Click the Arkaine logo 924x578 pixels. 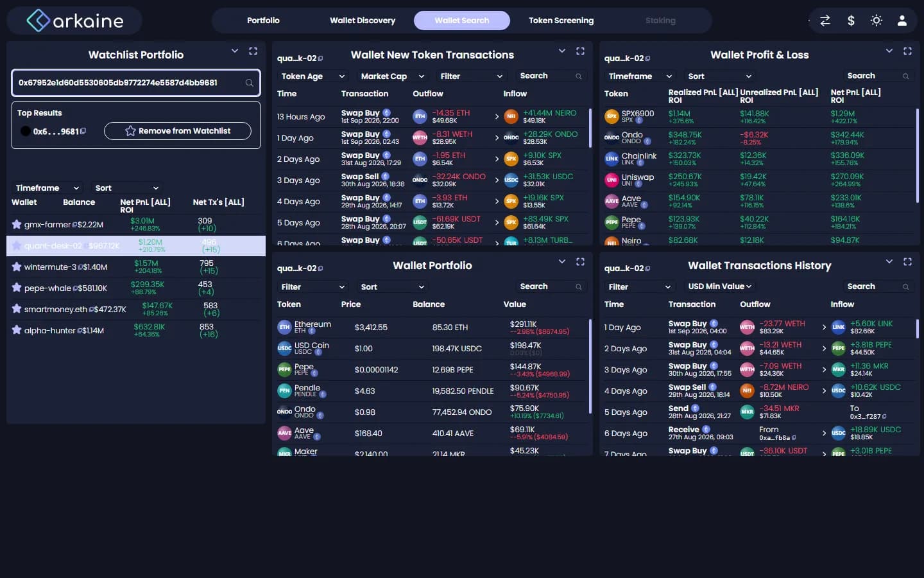click(x=75, y=21)
